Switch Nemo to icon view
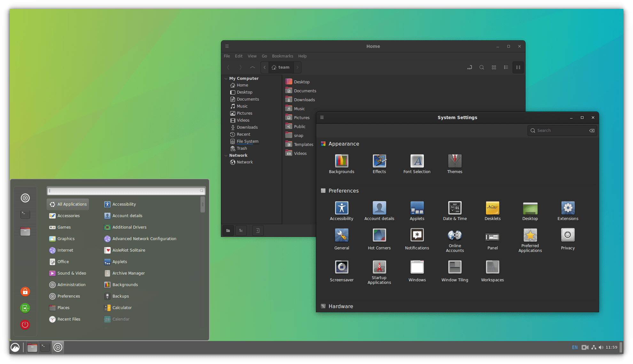633x364 pixels. point(494,67)
